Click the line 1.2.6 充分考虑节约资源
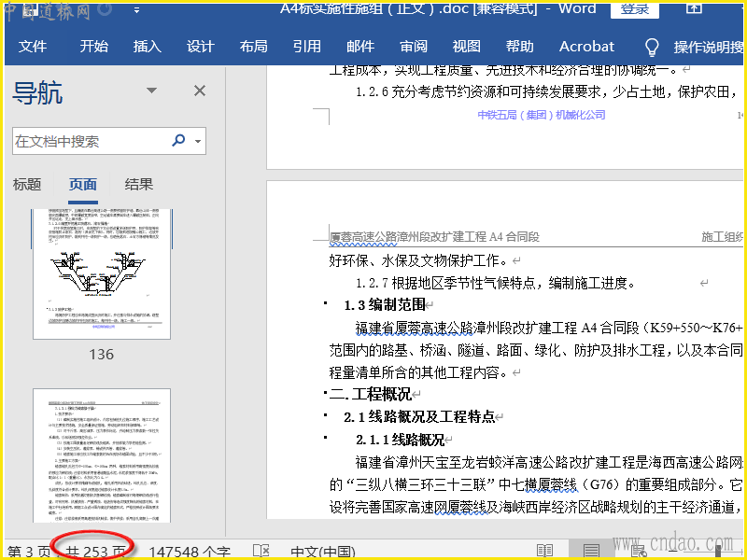Viewport: 747px width, 560px height. point(547,91)
